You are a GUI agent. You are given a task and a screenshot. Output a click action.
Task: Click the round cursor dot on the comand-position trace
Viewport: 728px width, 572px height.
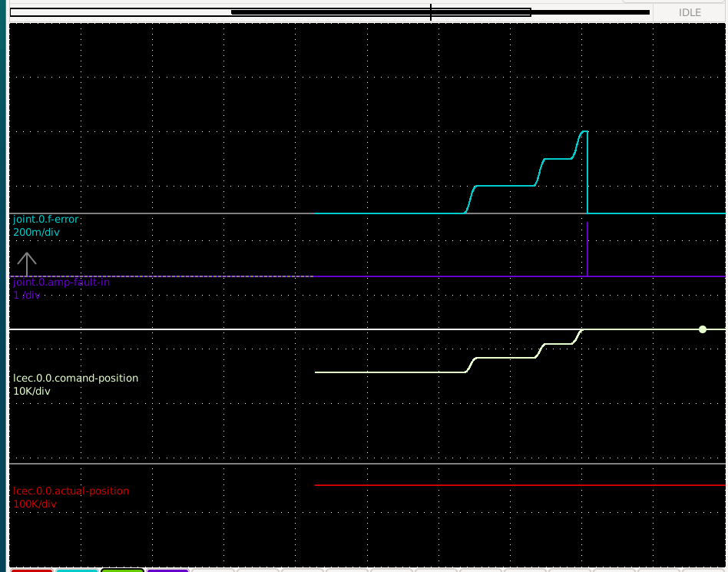point(703,329)
